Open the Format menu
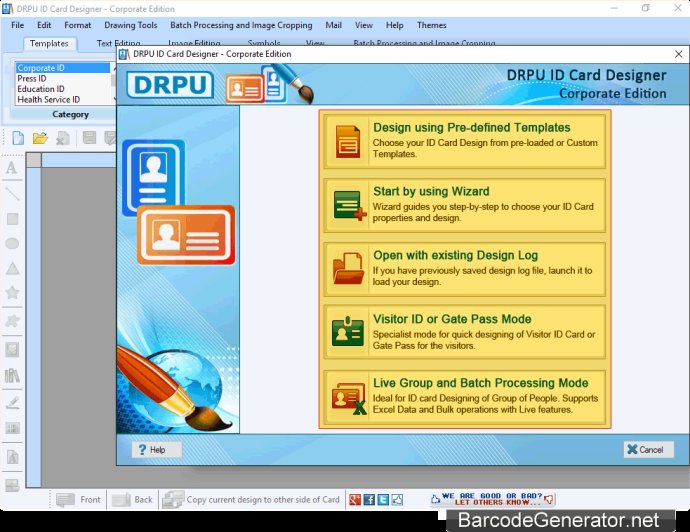Viewport: 690px width, 532px height. [x=77, y=25]
